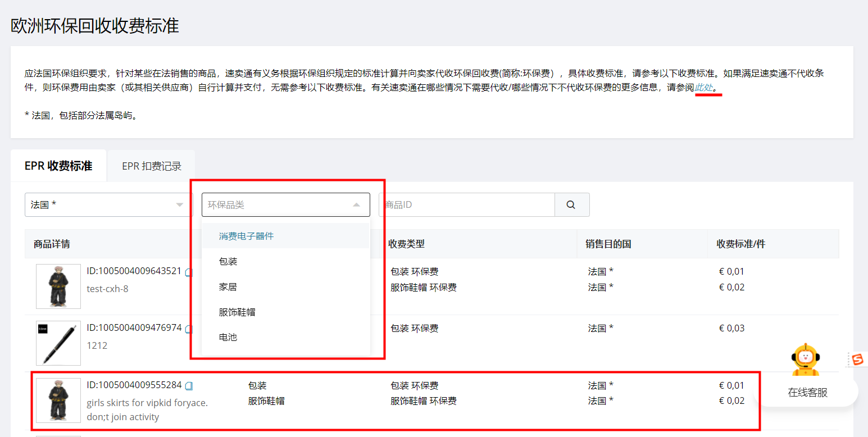Click the 在线客服 button
The height and width of the screenshot is (437, 868).
click(807, 393)
